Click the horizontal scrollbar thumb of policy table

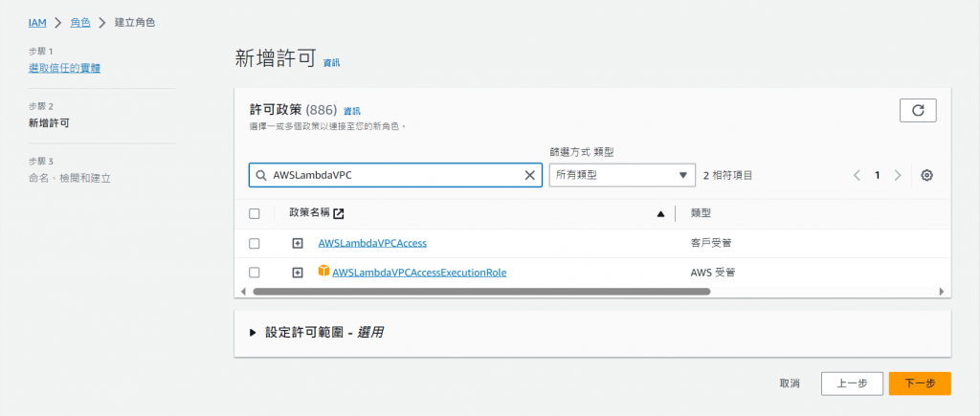click(x=481, y=291)
